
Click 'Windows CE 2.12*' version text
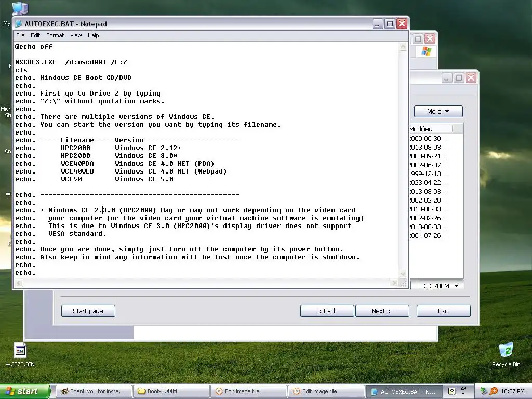tap(148, 148)
